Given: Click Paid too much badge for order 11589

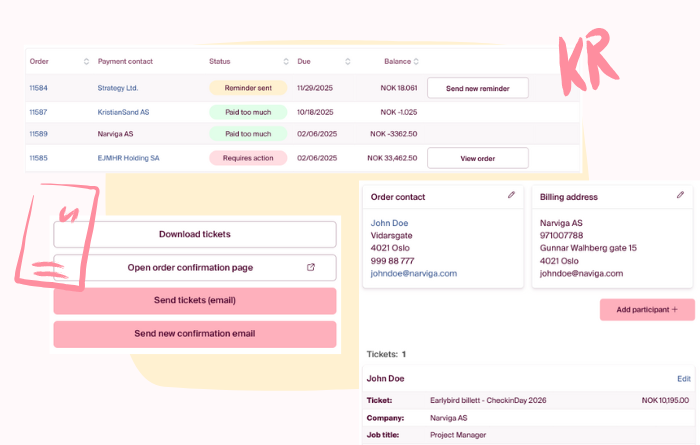Looking at the screenshot, I should pyautogui.click(x=248, y=134).
